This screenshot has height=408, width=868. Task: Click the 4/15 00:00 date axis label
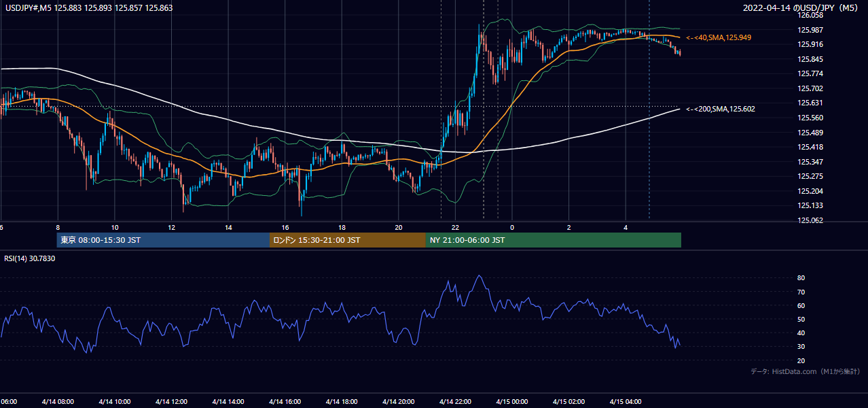512,401
